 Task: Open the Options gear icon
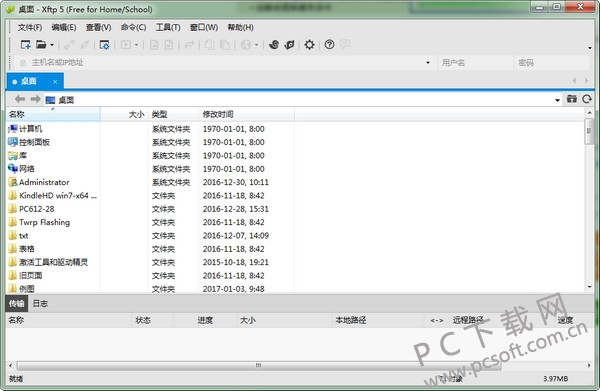(x=309, y=45)
